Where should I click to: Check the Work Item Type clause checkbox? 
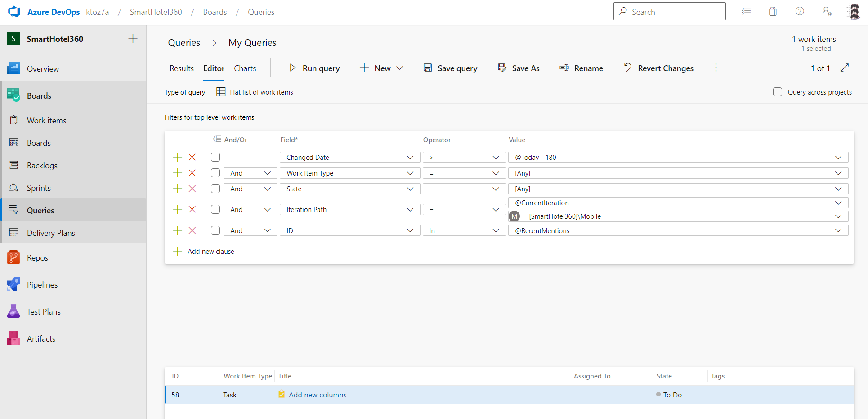pos(215,173)
